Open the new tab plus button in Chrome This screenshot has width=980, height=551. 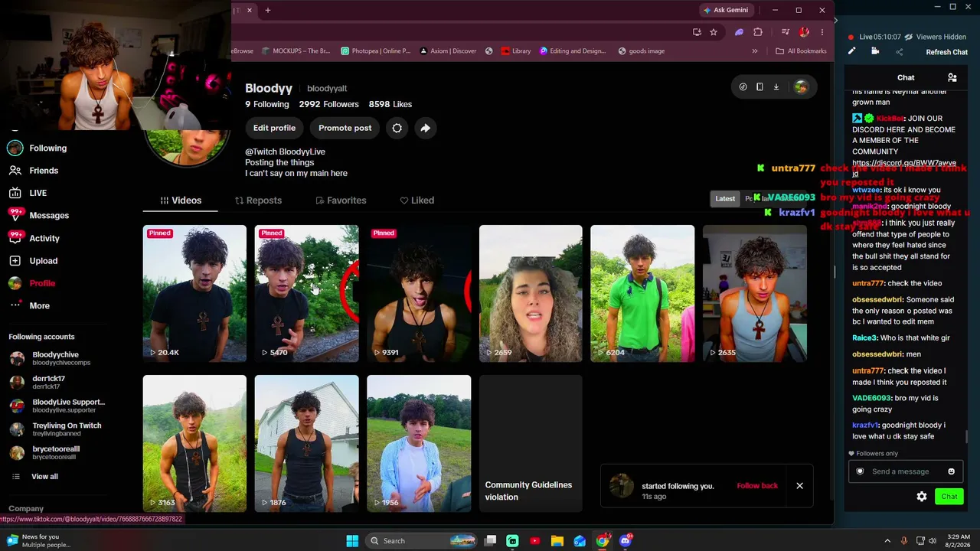[x=268, y=10]
